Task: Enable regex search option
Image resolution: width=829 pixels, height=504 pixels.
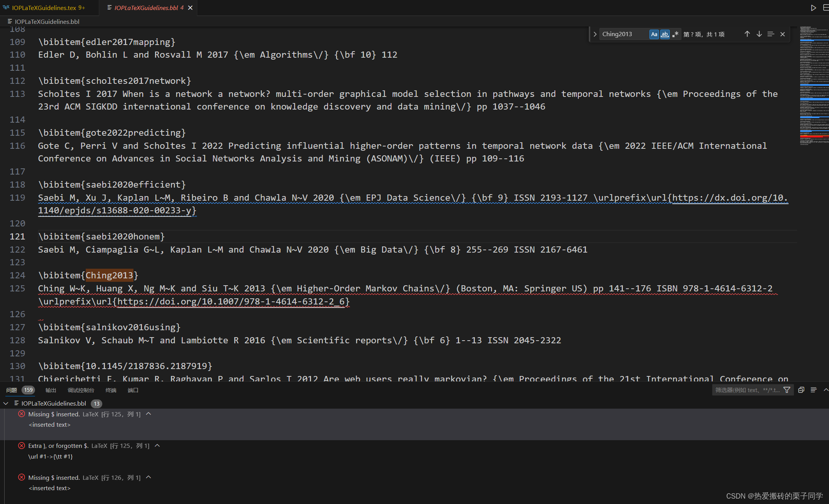Action: (676, 34)
